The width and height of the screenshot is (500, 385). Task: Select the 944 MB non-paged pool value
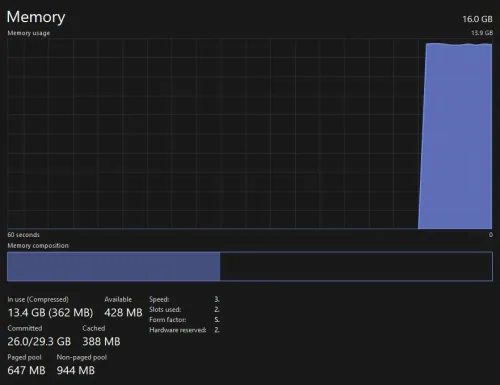[76, 370]
